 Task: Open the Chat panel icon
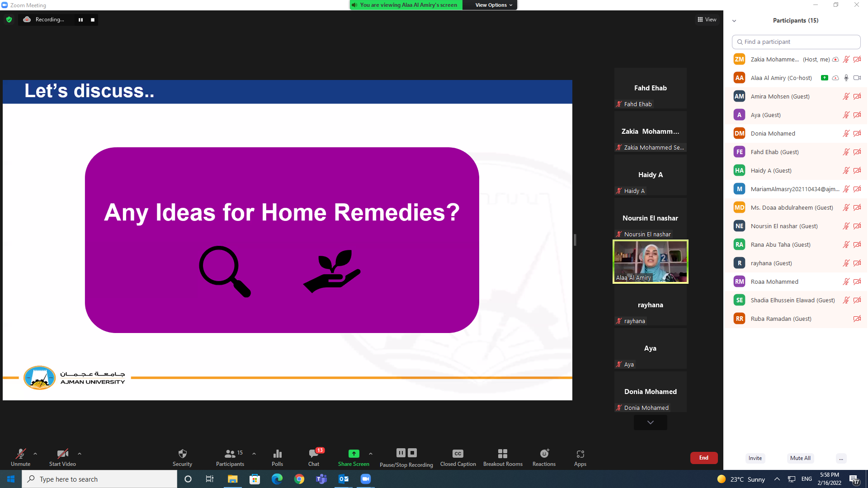[x=313, y=454]
